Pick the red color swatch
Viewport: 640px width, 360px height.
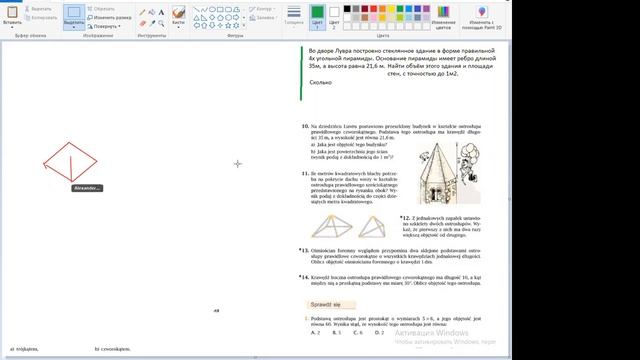point(373,9)
